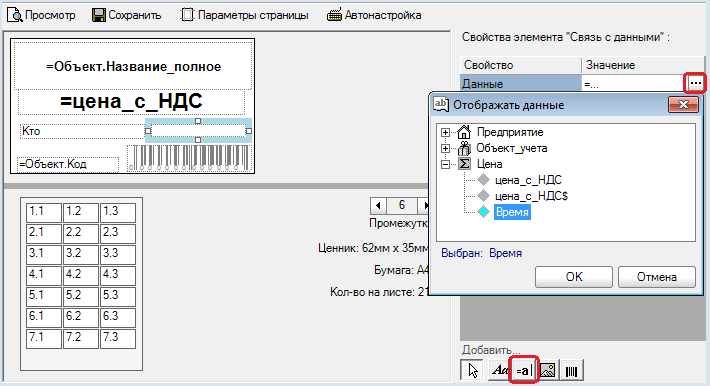Select sheet cell 1.3
The width and height of the screenshot is (710, 386).
coord(118,212)
